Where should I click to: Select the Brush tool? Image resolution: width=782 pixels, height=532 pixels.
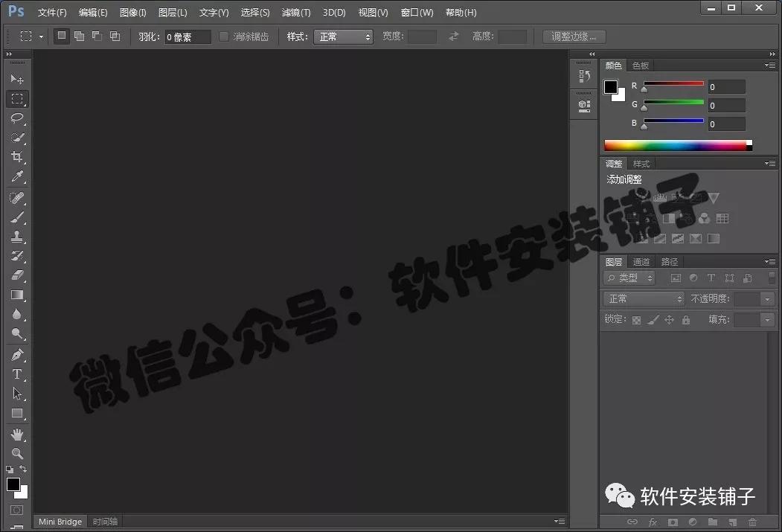[x=17, y=217]
